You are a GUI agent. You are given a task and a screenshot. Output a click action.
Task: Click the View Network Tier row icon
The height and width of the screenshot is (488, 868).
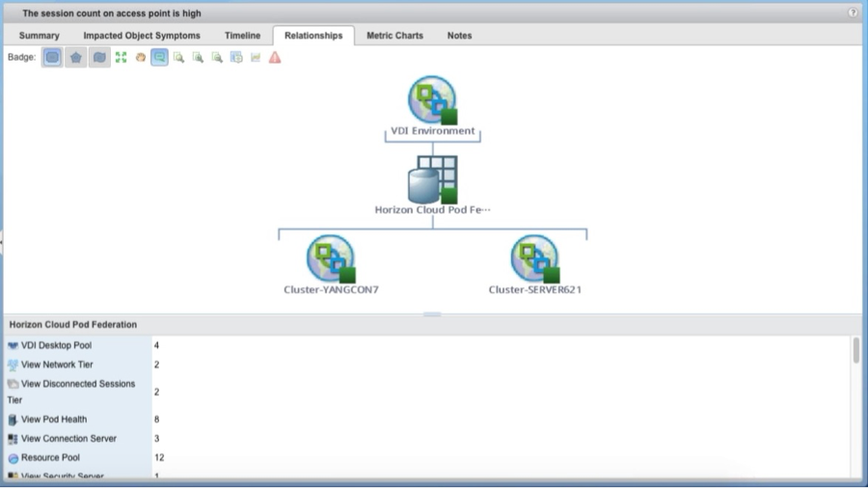[x=13, y=365]
